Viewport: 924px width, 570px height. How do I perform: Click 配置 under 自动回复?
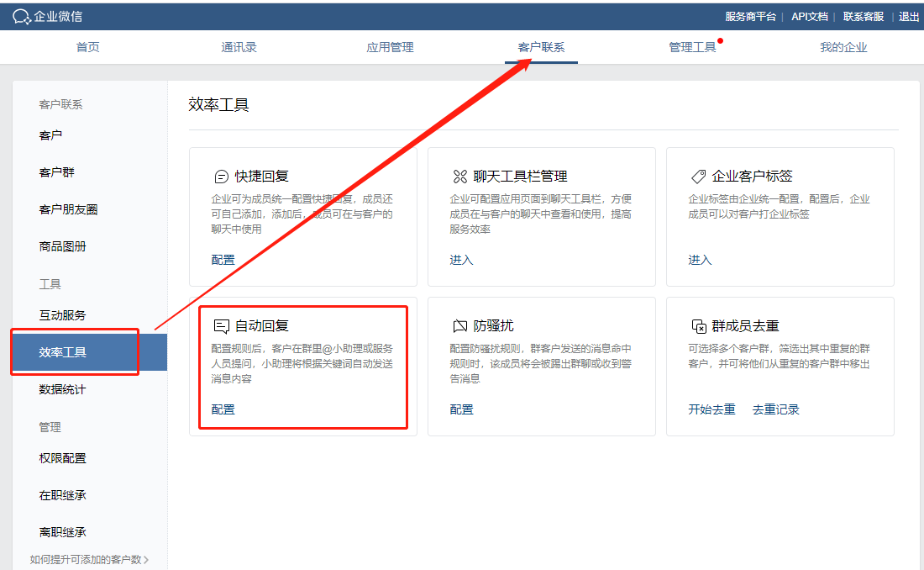click(x=223, y=409)
